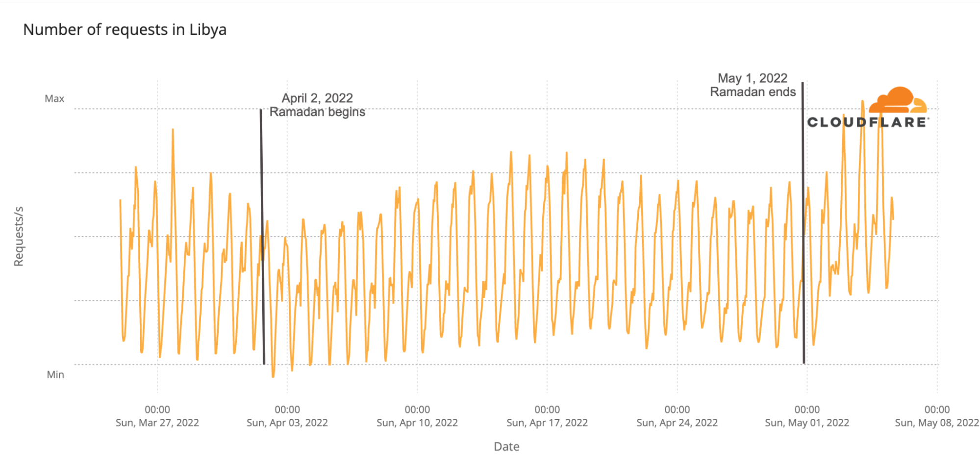
Task: Select the 'April 2, 2022' annotation label
Action: pos(317,98)
